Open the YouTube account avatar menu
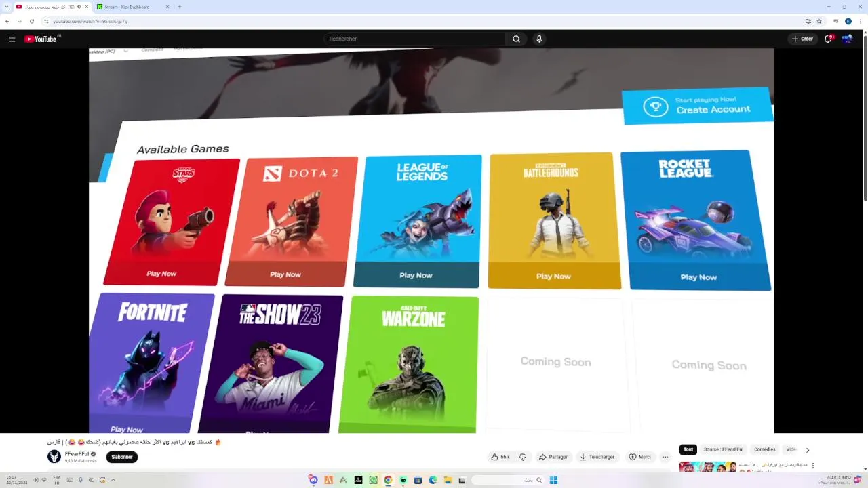This screenshot has height=488, width=868. click(847, 39)
